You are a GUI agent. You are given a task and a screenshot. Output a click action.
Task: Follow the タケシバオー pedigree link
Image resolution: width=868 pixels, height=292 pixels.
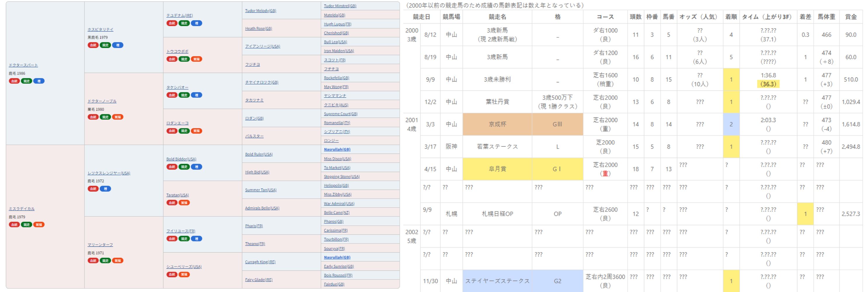point(177,87)
